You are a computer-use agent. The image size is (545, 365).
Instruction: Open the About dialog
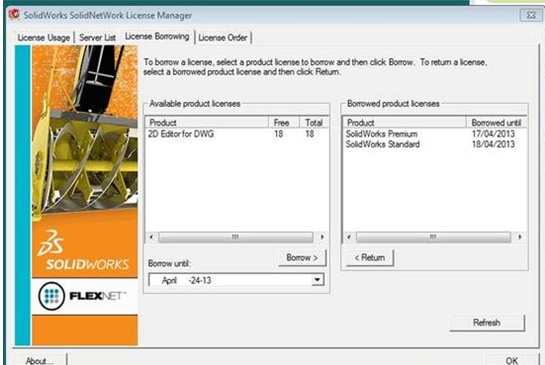pyautogui.click(x=39, y=360)
